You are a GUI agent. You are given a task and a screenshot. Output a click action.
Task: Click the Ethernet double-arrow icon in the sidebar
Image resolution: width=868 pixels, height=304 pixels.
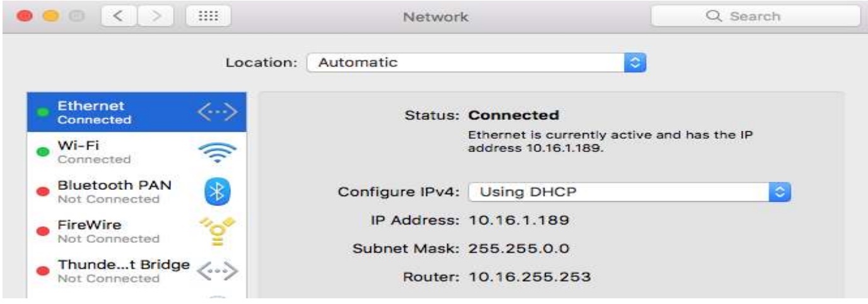click(x=217, y=113)
